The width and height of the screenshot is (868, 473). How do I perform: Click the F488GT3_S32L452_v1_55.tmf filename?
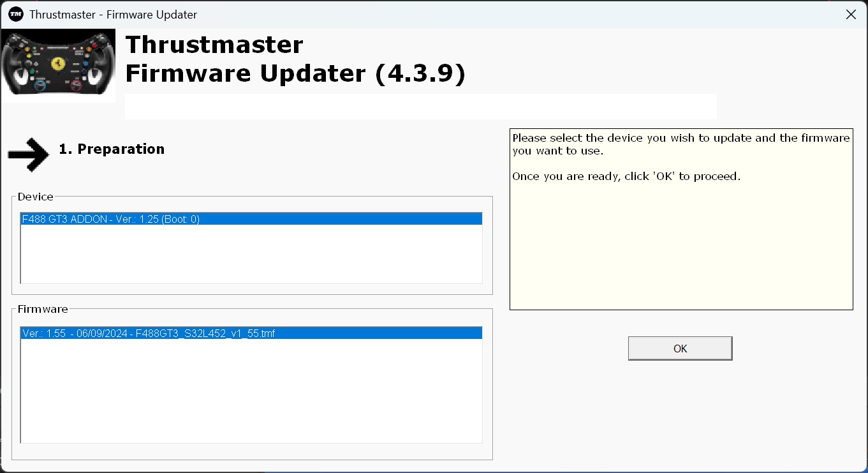coord(203,333)
